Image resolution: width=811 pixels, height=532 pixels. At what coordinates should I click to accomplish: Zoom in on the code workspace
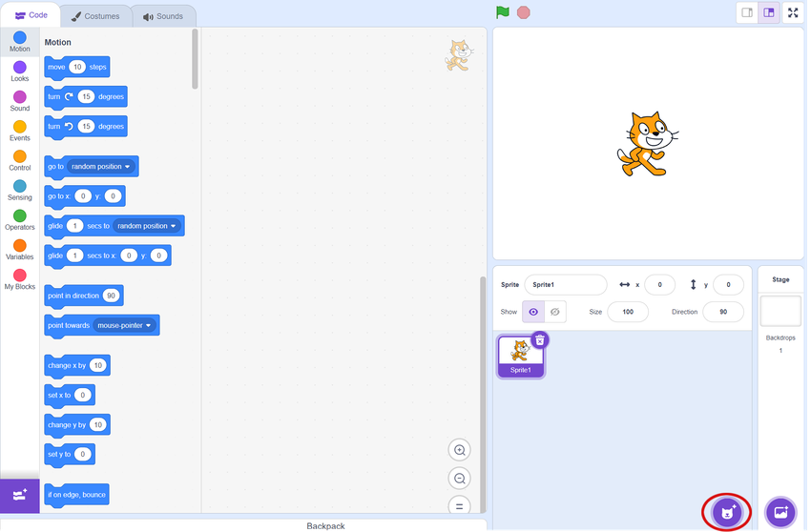click(x=461, y=452)
